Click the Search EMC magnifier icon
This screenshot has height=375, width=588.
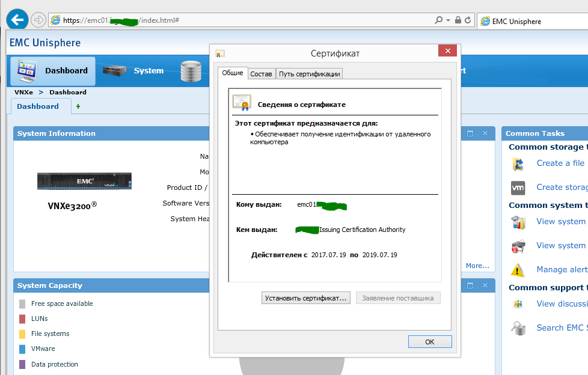point(518,328)
